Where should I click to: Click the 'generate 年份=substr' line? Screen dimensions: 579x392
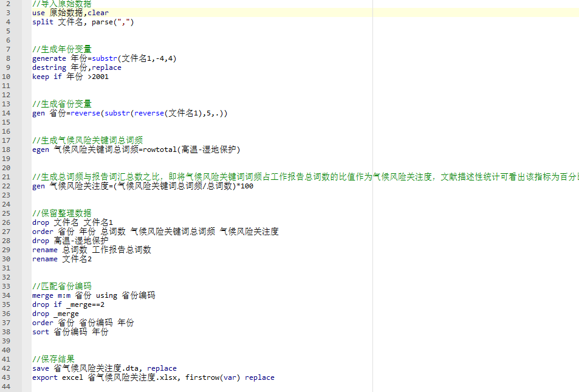pos(104,58)
